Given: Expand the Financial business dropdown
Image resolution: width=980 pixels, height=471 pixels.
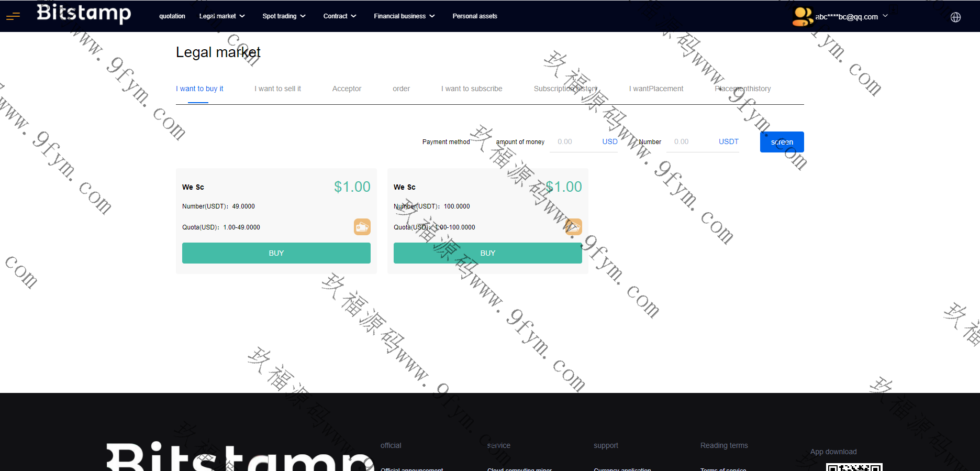Looking at the screenshot, I should (404, 16).
